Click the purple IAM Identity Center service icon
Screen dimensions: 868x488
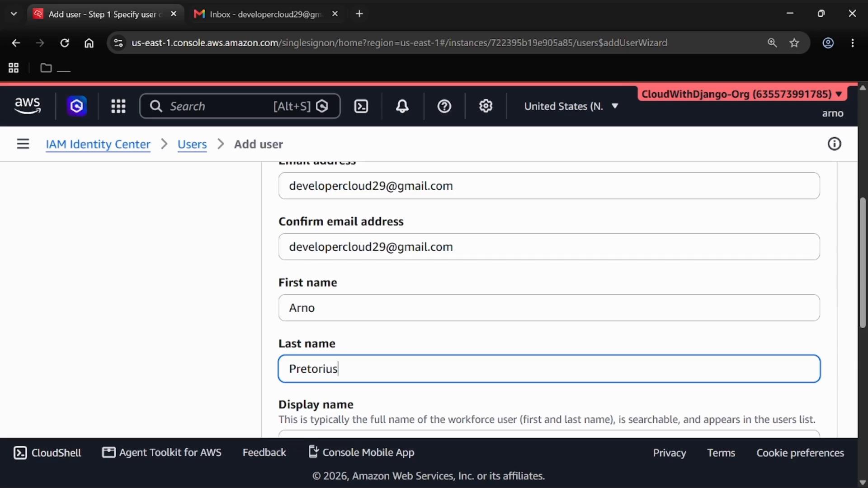77,106
